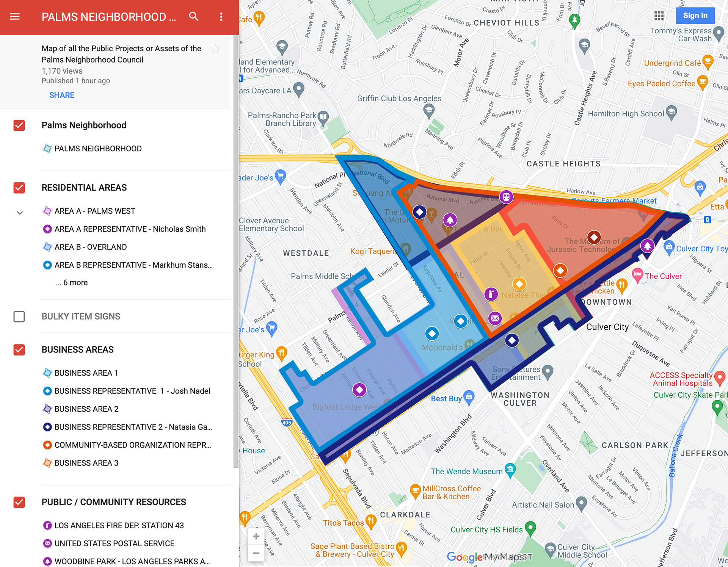Expand the '... 6 more' items
This screenshot has height=567, width=728.
point(71,283)
